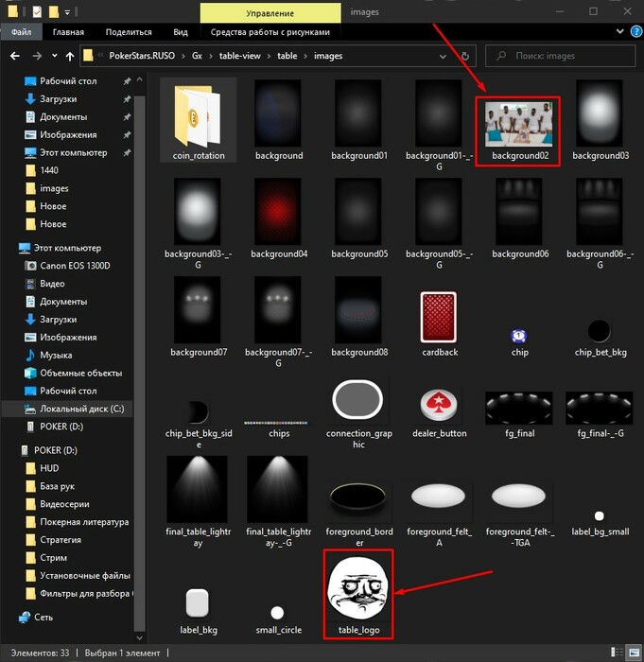Image resolution: width=644 pixels, height=662 pixels.
Task: Open the Главная ribbon tab
Action: pyautogui.click(x=68, y=31)
